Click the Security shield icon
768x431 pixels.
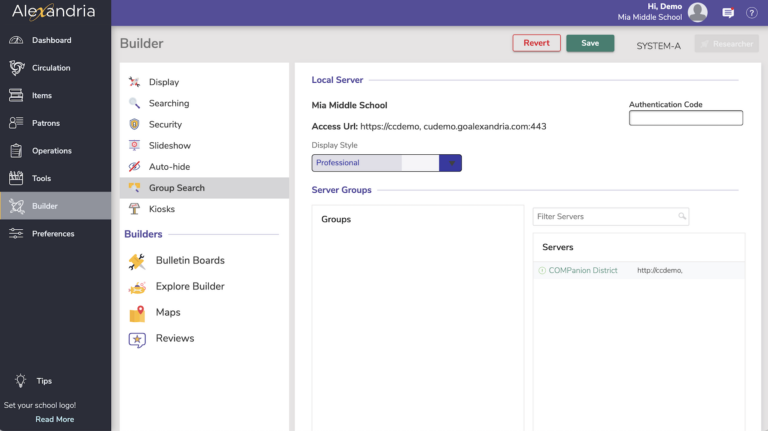[134, 124]
